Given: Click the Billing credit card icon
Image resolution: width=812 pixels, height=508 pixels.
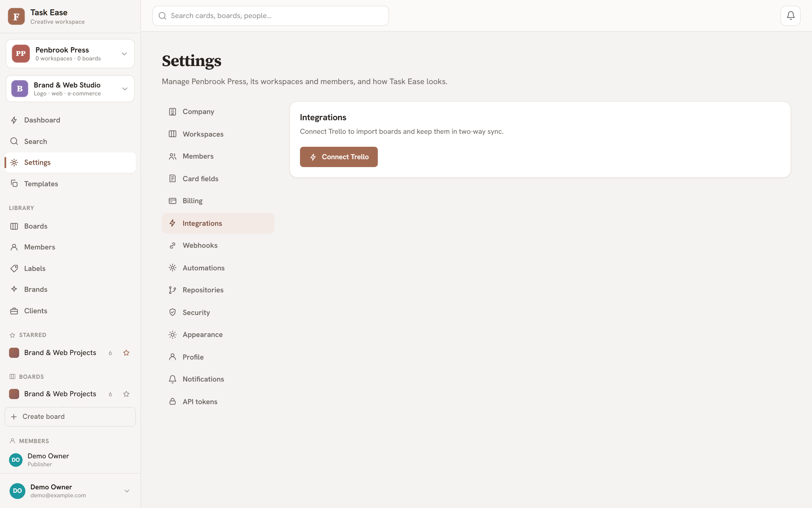Looking at the screenshot, I should (173, 201).
